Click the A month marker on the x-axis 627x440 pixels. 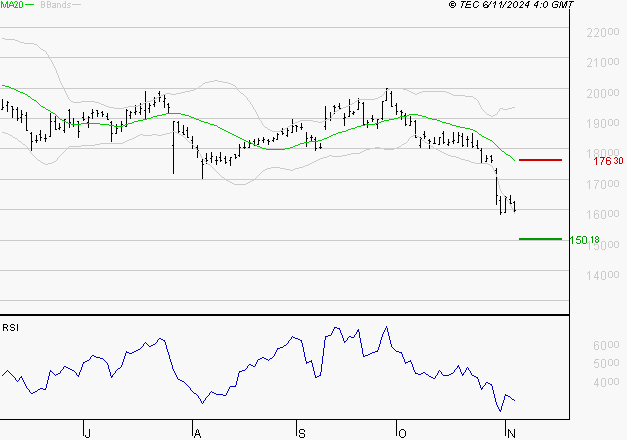tap(197, 432)
